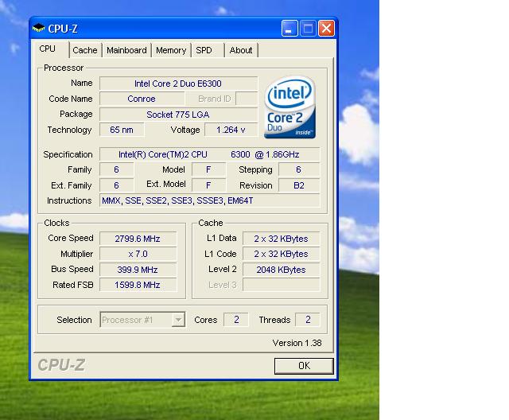Click the Intel Core 2 Duo logo
Screen dimensions: 509x420
(289, 107)
